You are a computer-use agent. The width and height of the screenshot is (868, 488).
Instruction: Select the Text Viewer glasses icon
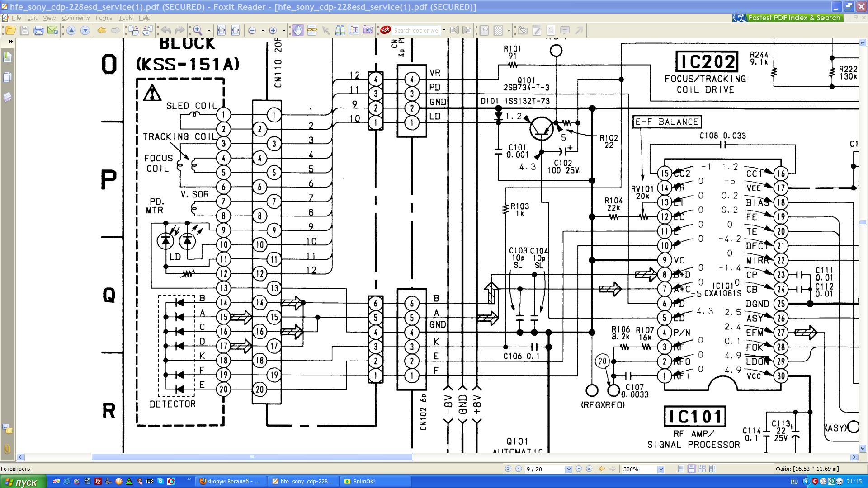[312, 30]
